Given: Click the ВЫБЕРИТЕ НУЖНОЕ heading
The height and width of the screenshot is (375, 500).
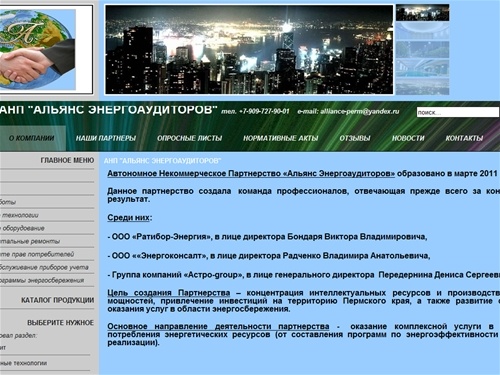Looking at the screenshot, I should 60,323.
